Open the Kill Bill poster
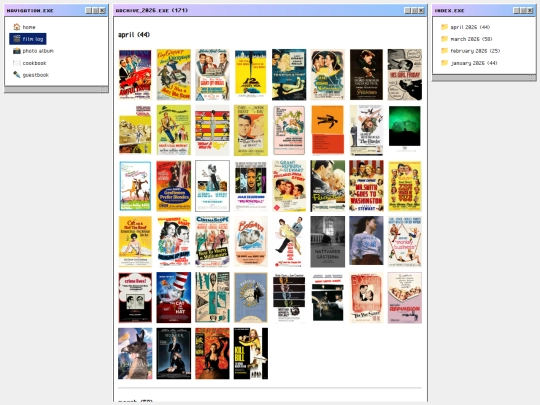 251,354
